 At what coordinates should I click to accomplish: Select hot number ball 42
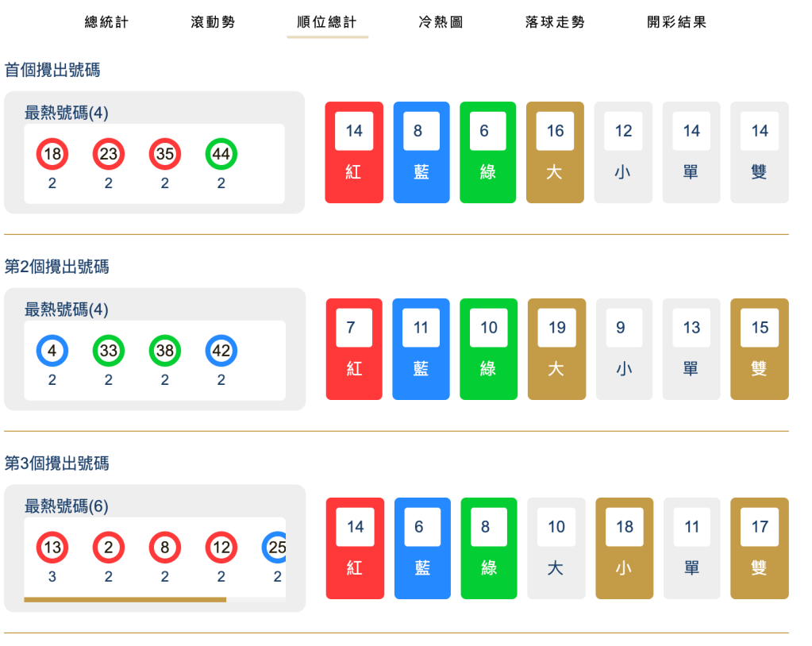coord(221,350)
